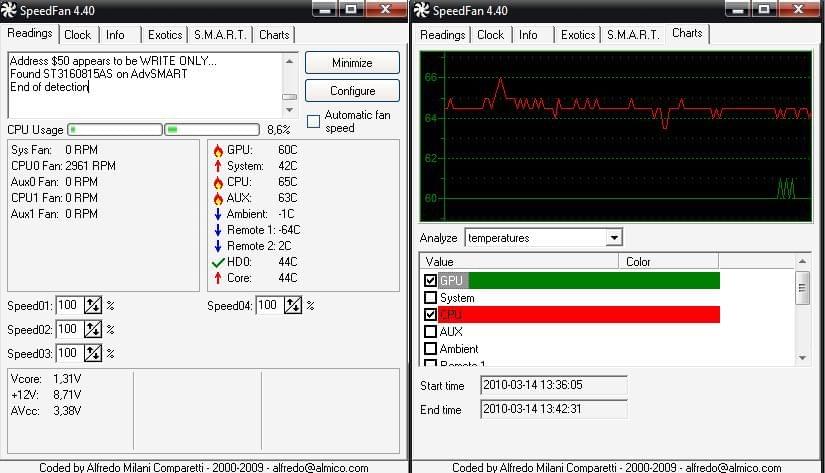Open Exotics tab in left window
Screen dimensions: 825x473
point(165,35)
